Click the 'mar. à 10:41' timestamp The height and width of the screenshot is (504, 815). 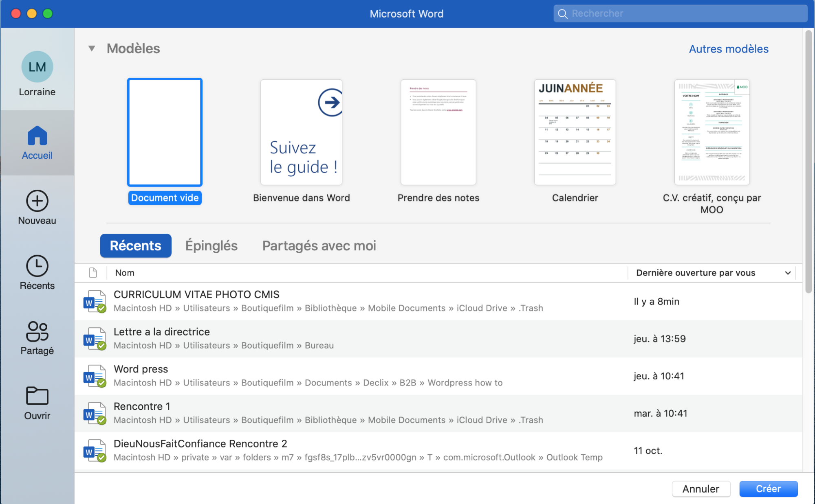(x=661, y=414)
